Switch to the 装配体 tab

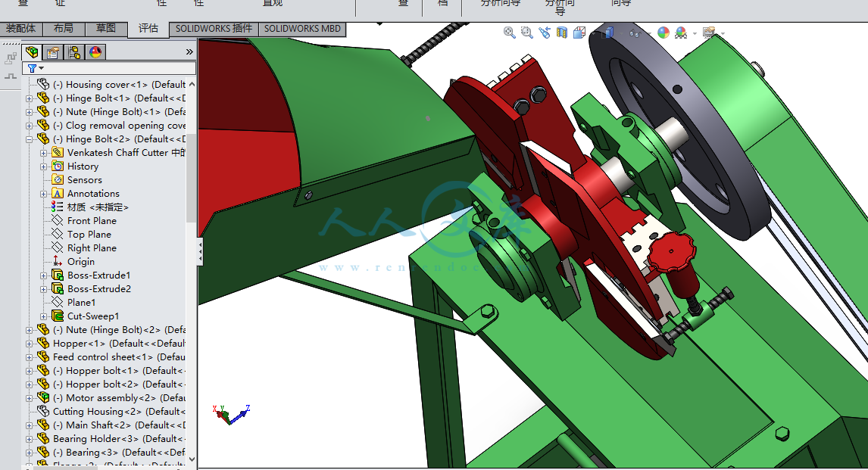(x=20, y=29)
